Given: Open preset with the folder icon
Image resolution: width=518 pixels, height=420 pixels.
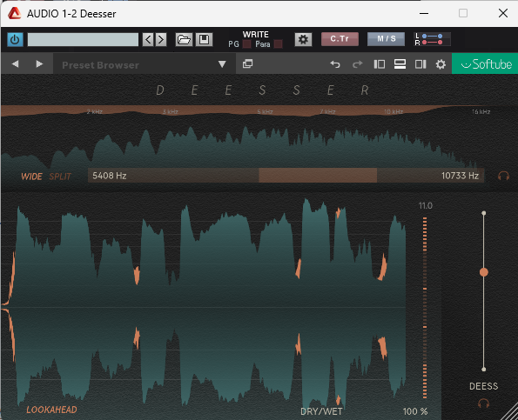Looking at the screenshot, I should pyautogui.click(x=184, y=40).
